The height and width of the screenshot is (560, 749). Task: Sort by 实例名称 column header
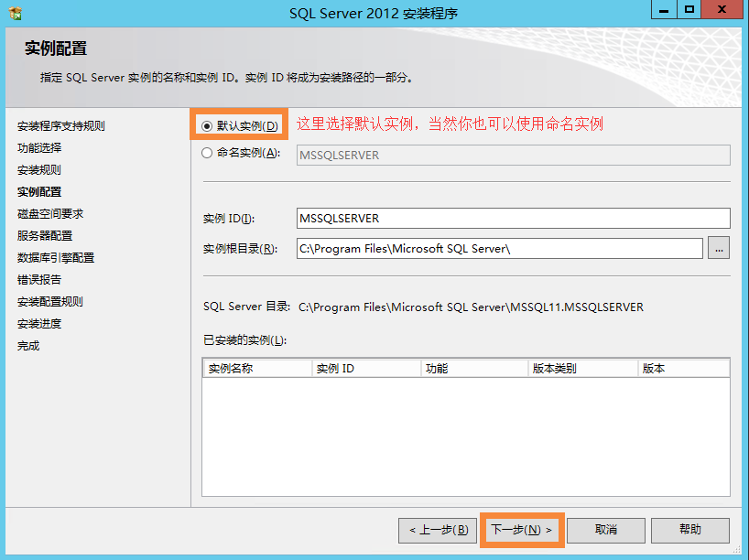pos(257,369)
